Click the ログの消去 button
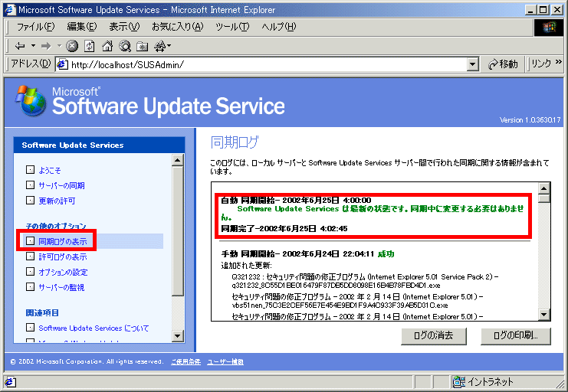The height and width of the screenshot is (392, 568). [434, 336]
